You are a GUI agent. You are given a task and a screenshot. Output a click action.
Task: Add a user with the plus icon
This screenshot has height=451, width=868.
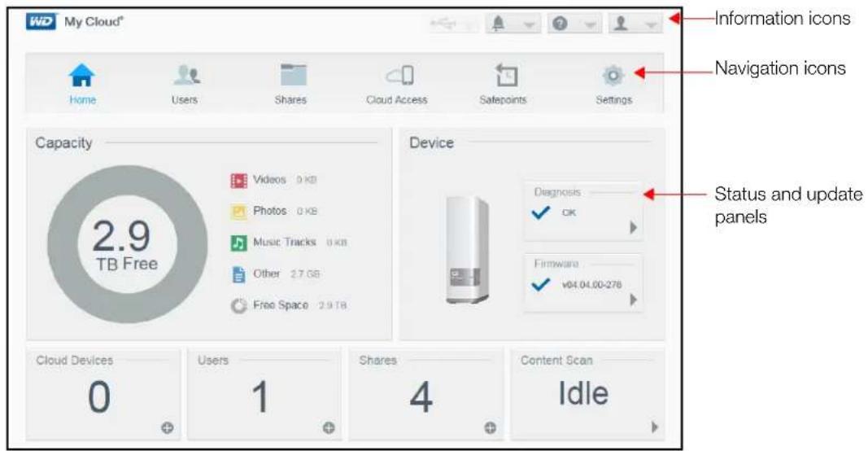coord(329,427)
